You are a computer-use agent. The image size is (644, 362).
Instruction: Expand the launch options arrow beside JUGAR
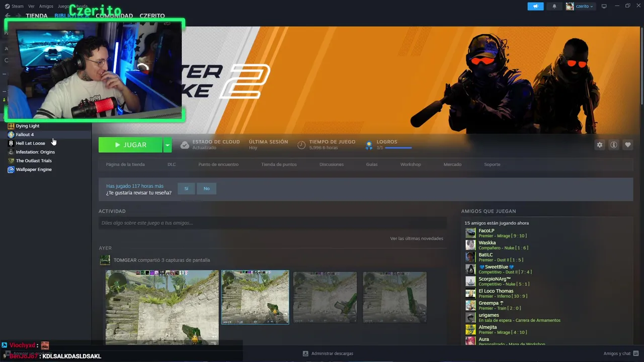pos(168,145)
